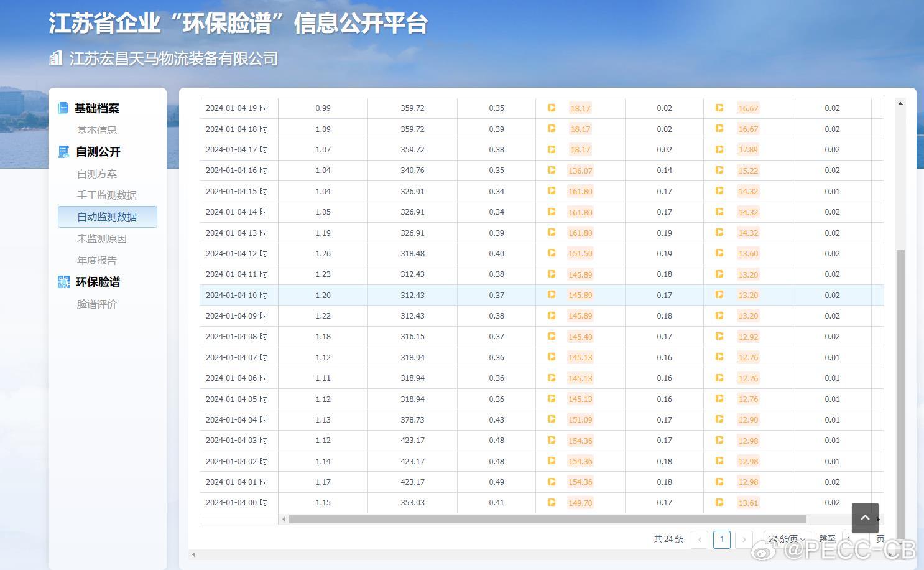Click the building icon beside the company name
The image size is (924, 570).
pyautogui.click(x=56, y=58)
